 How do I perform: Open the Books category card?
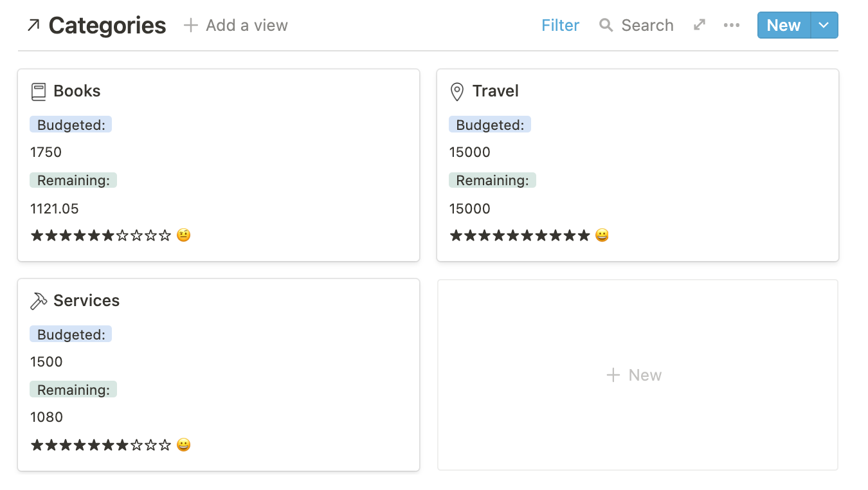pyautogui.click(x=219, y=165)
